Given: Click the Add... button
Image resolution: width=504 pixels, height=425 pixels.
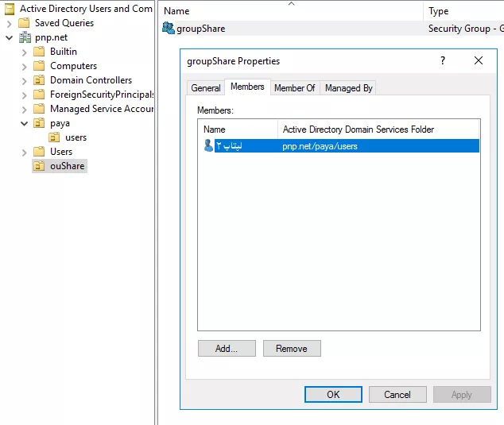Looking at the screenshot, I should click(227, 349).
